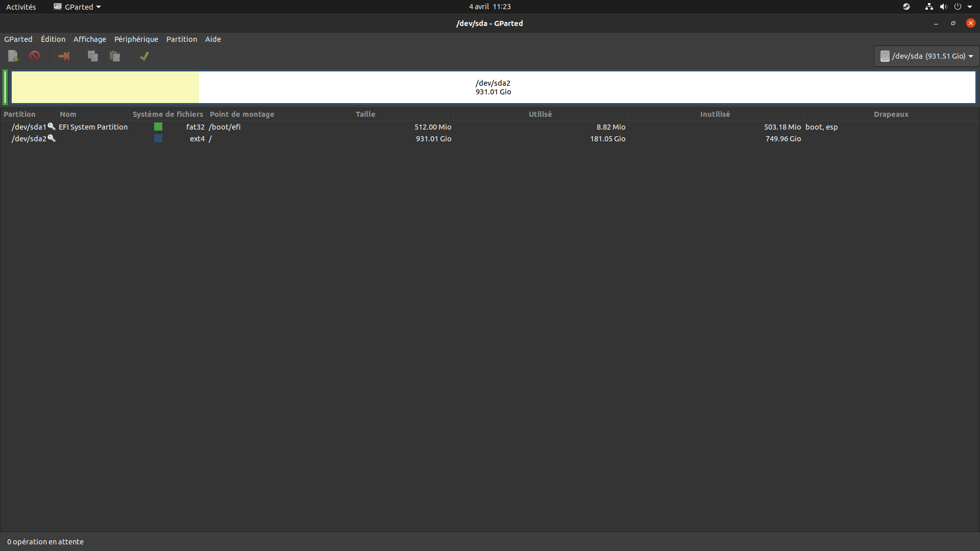Click the power icon in top bar
The image size is (980, 551).
(x=958, y=7)
